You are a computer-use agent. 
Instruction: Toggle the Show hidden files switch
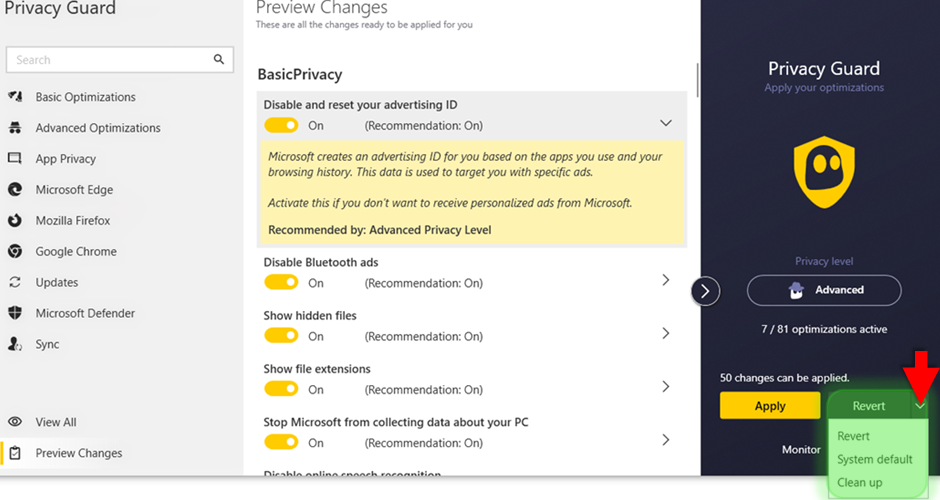(x=281, y=336)
